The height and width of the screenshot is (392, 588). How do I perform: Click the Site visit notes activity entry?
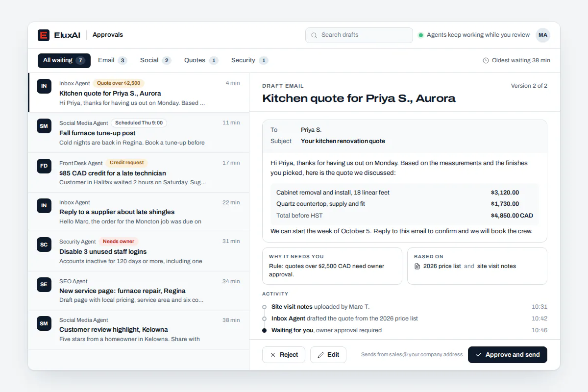[x=405, y=307]
